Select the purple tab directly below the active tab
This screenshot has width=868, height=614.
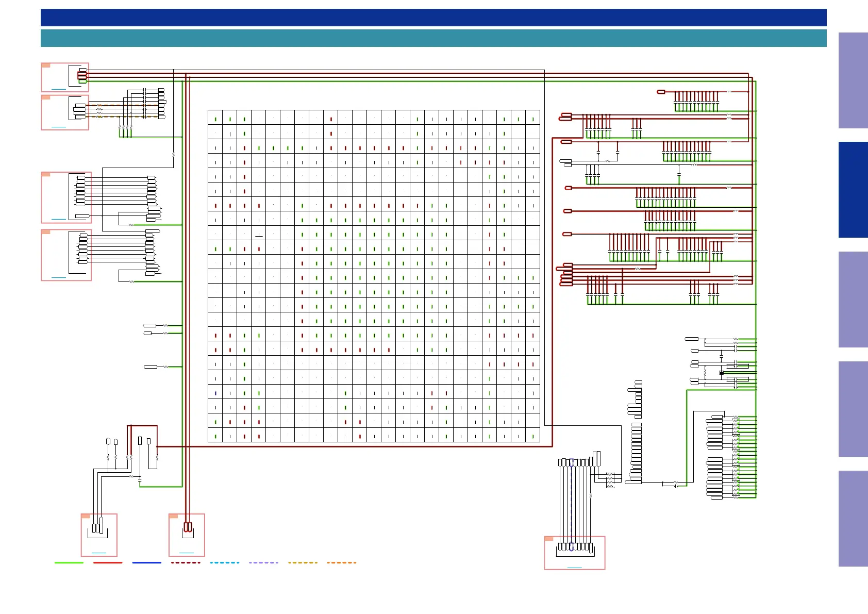[x=853, y=300]
